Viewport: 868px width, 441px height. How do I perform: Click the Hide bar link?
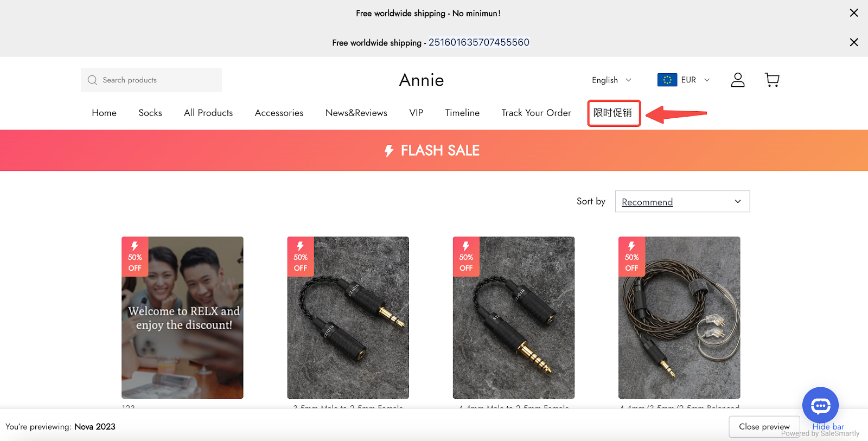point(828,426)
